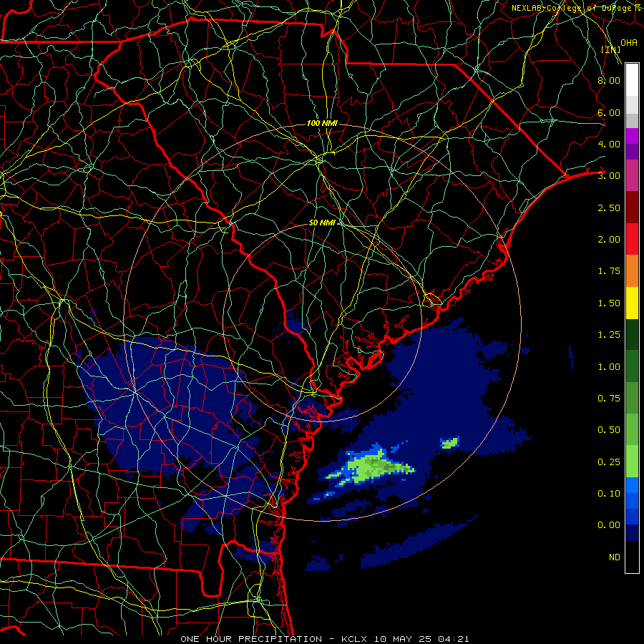Image resolution: width=644 pixels, height=644 pixels.
Task: Click the 6.00 legend value
Action: [x=609, y=112]
